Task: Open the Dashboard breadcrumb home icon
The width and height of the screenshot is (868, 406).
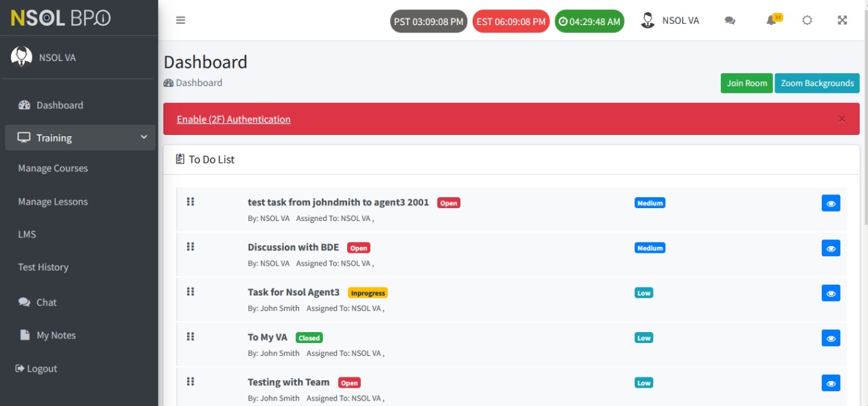Action: coord(168,83)
